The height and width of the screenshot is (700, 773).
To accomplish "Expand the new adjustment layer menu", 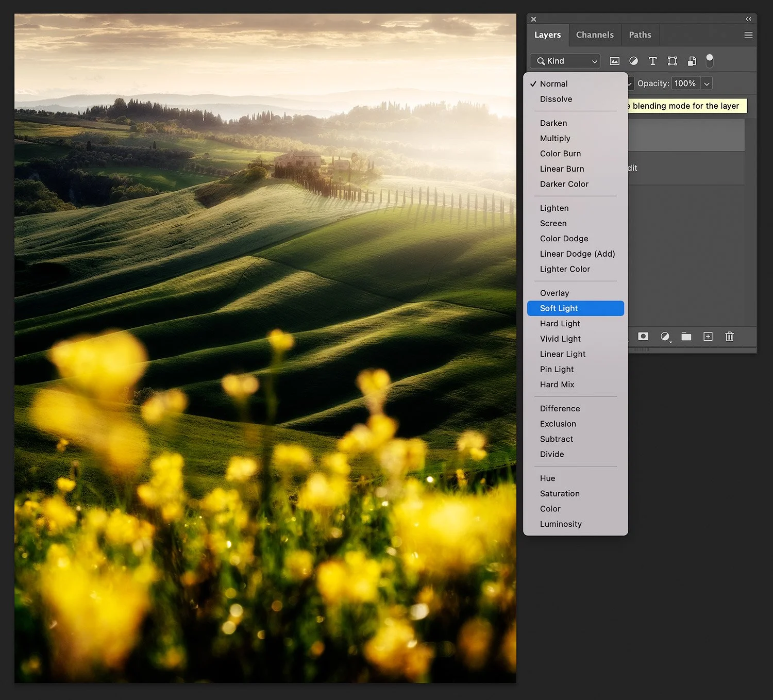I will pyautogui.click(x=665, y=337).
